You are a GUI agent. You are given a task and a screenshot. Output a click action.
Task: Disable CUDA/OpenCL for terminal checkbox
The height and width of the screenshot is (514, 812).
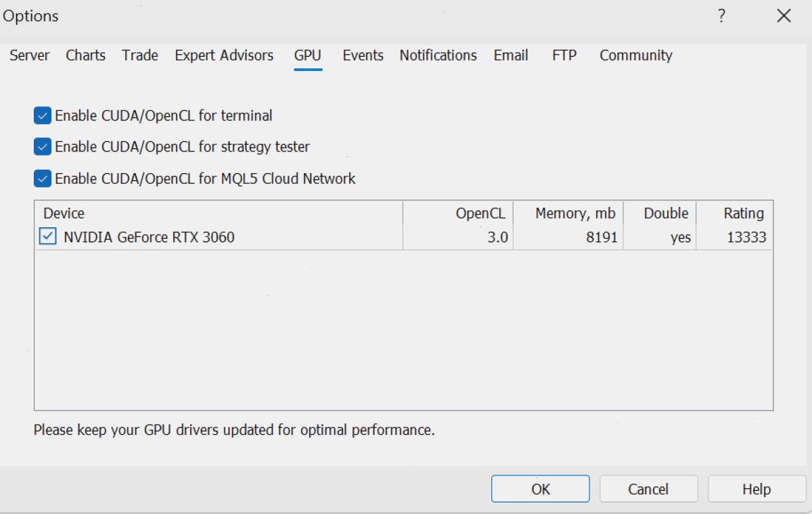(42, 116)
